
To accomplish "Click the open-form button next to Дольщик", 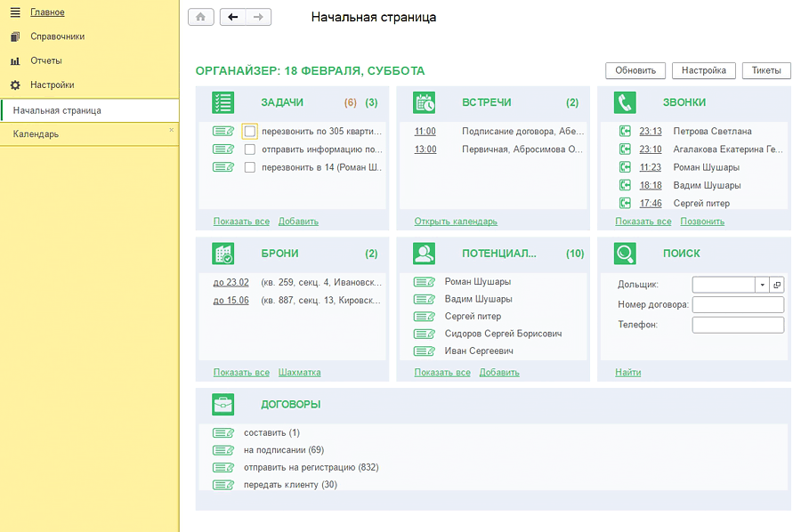I will point(777,285).
